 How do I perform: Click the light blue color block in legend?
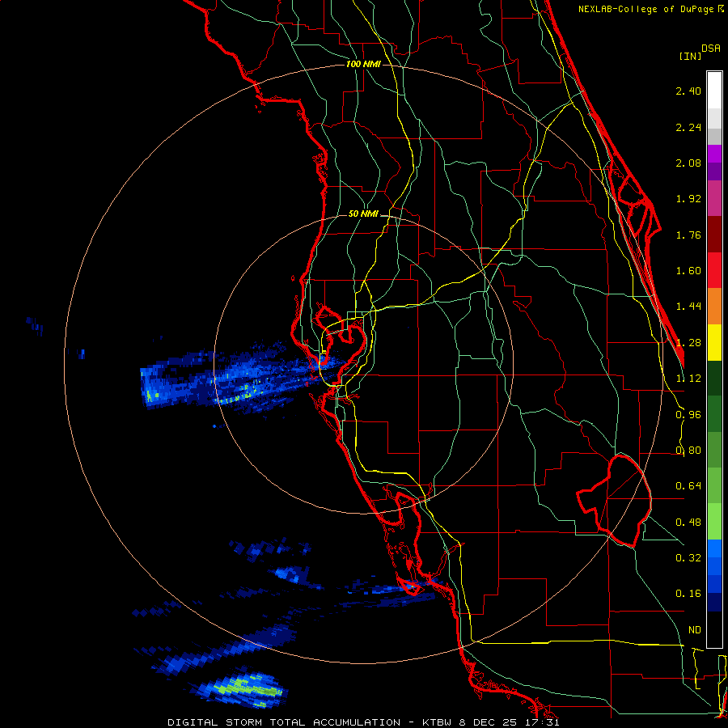coord(714,548)
